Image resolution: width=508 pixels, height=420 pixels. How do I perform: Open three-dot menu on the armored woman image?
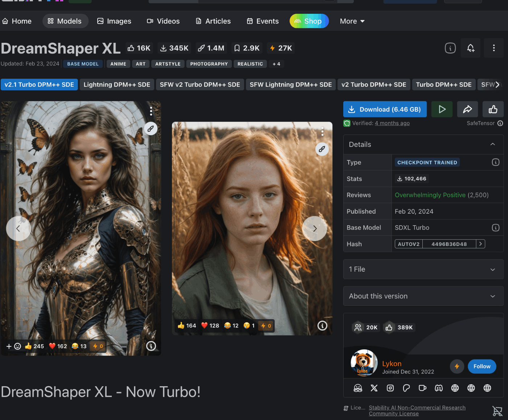coord(151,111)
